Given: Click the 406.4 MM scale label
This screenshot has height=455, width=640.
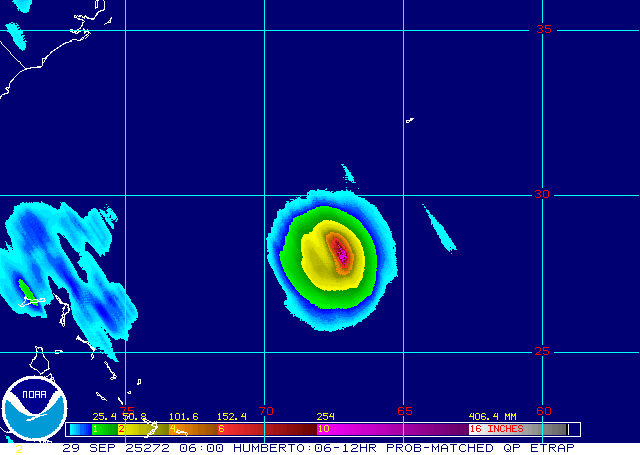Looking at the screenshot, I should (492, 416).
